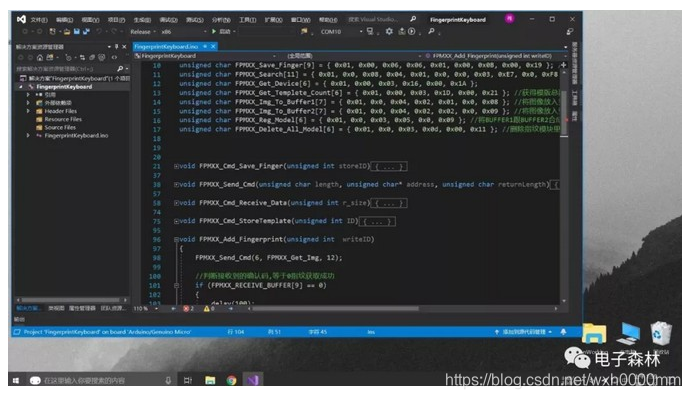
Task: Click the green Start (启动) debug arrow
Action: pos(214,32)
